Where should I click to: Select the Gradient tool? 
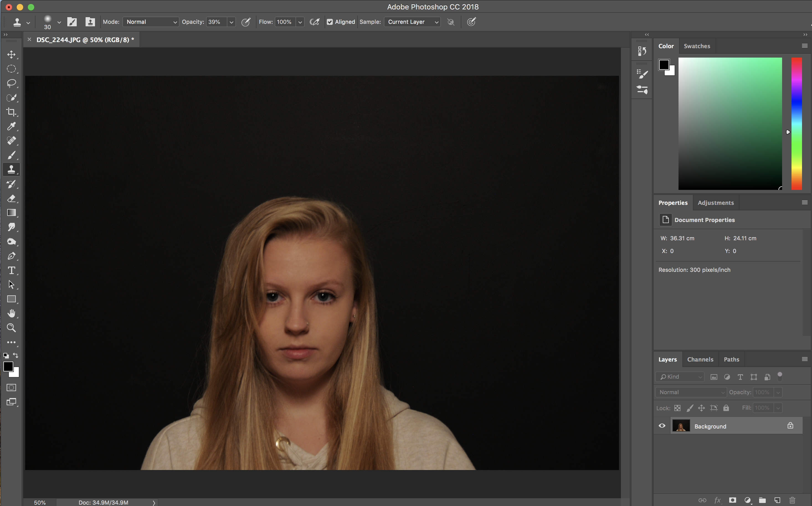pyautogui.click(x=11, y=213)
